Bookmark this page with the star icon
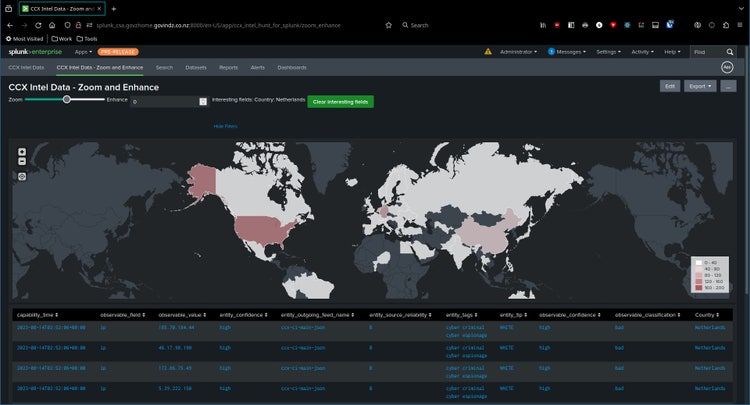 pos(388,24)
